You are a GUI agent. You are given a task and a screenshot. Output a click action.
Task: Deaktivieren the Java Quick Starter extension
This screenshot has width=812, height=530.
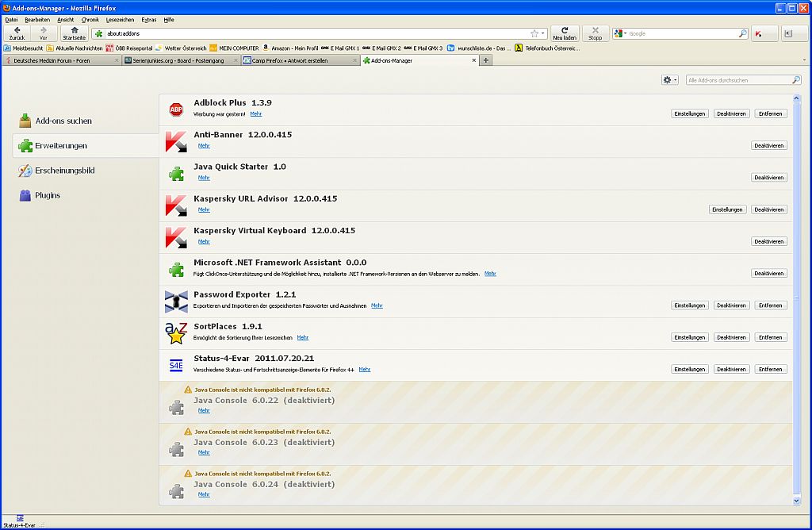768,178
